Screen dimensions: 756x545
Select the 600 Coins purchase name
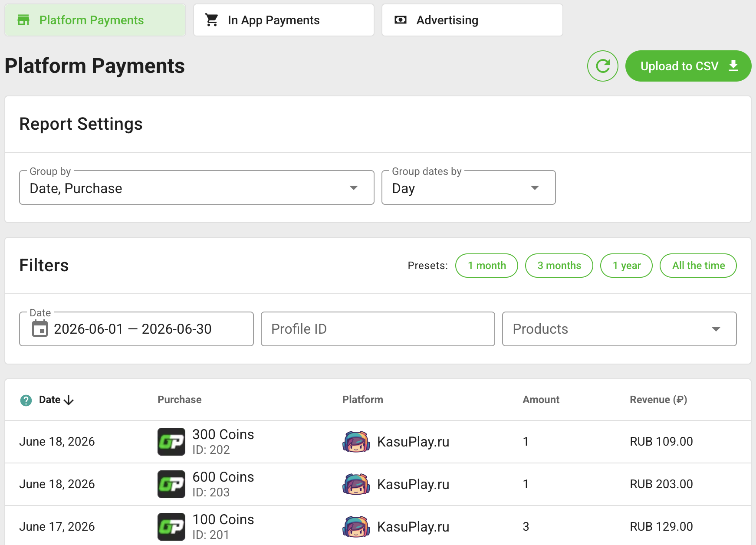(x=223, y=477)
